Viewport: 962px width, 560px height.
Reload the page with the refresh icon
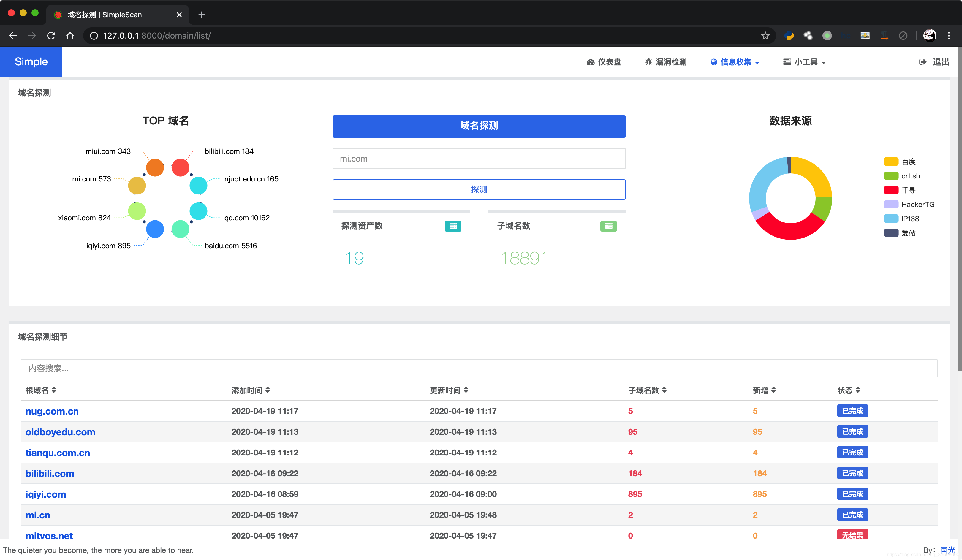click(x=51, y=36)
